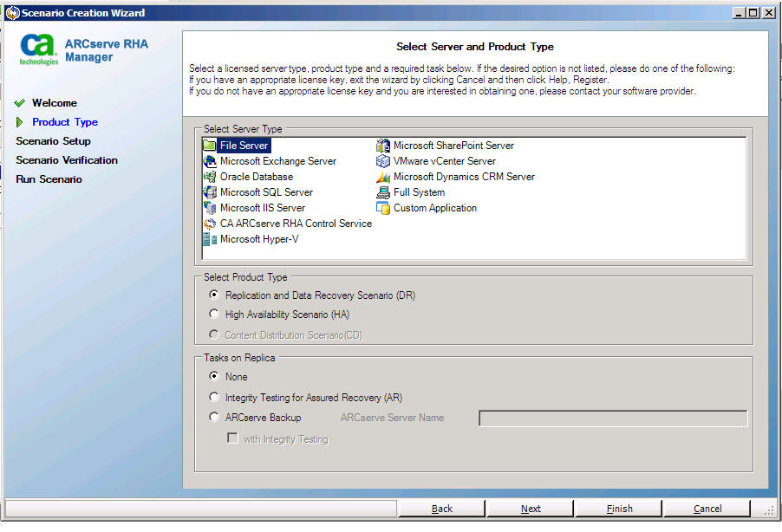The width and height of the screenshot is (782, 532).
Task: Go to the Scenario Verification step
Action: 67,159
